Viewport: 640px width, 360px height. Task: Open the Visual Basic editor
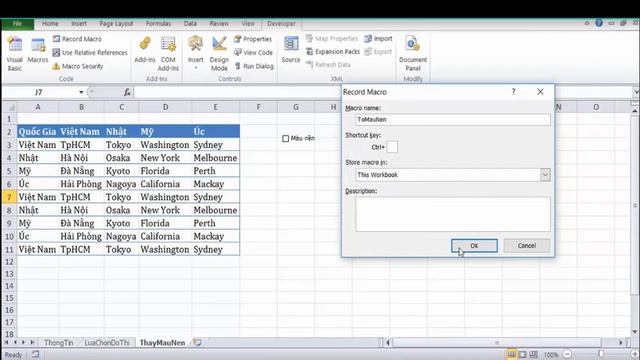pos(15,54)
